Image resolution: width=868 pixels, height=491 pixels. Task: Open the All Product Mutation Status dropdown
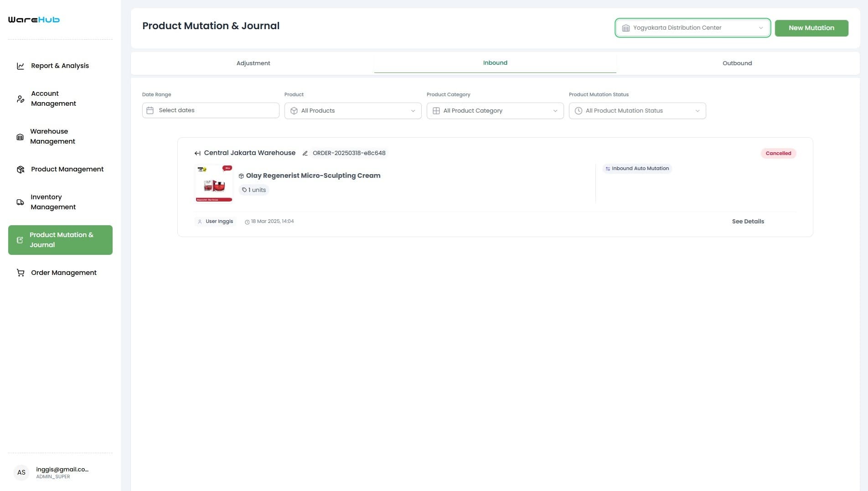637,110
